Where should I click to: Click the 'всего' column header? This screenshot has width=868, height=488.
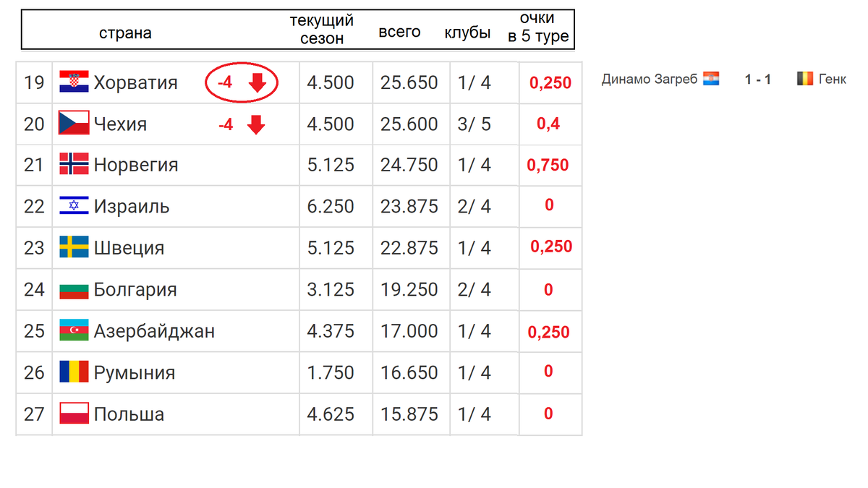pyautogui.click(x=399, y=33)
